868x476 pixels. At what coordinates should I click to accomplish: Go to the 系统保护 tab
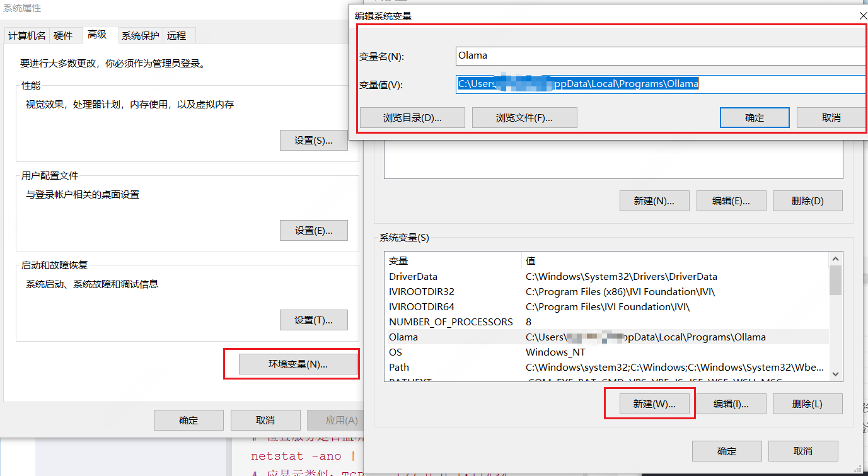click(141, 36)
